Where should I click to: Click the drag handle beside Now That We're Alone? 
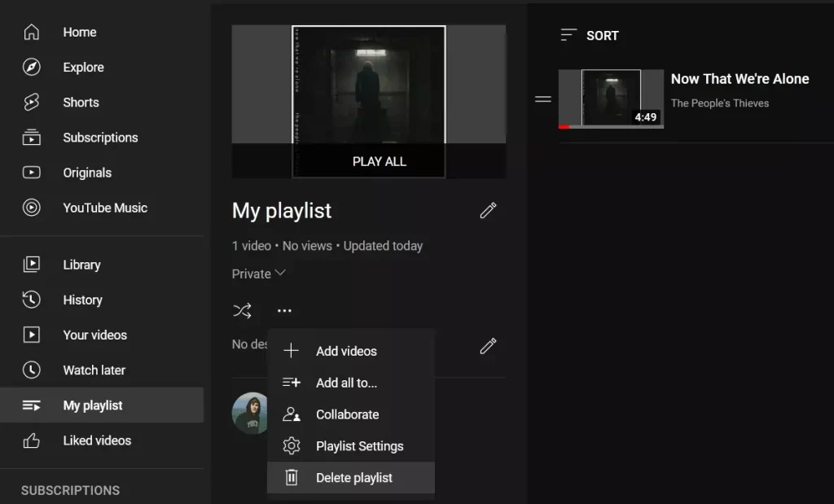pos(543,99)
